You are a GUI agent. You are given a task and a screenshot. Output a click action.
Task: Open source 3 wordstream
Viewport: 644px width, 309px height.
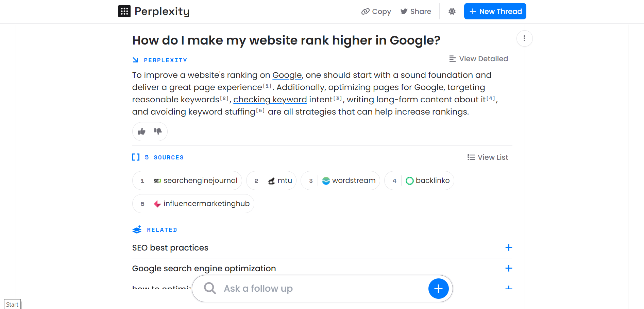point(340,181)
